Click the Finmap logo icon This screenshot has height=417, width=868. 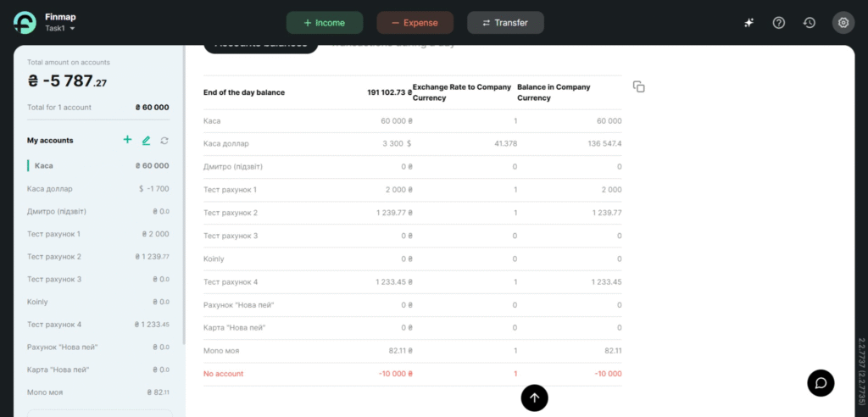click(25, 23)
